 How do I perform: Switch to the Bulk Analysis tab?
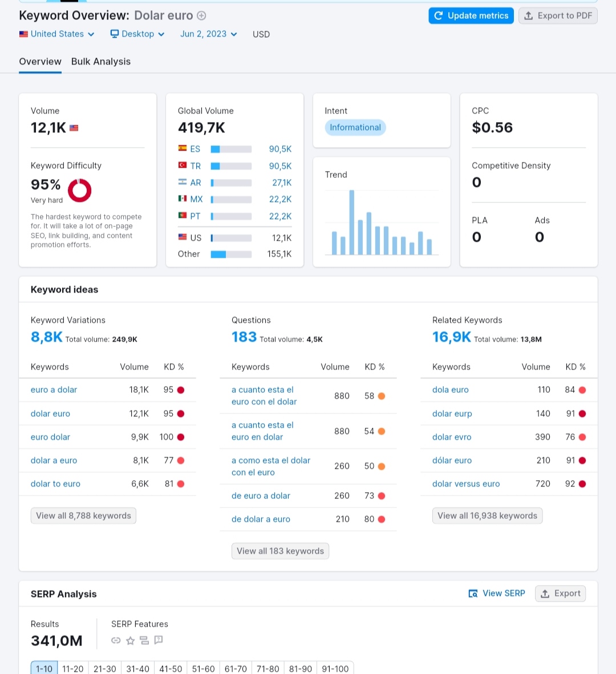tap(100, 62)
